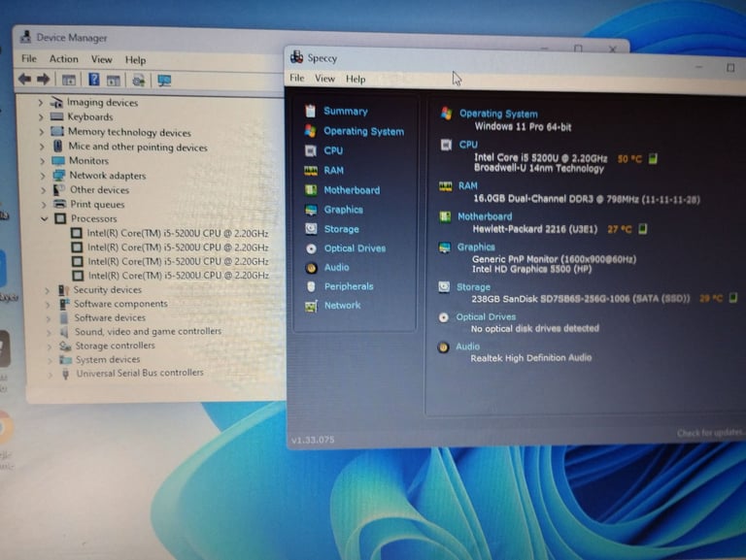The image size is (746, 560).
Task: Click the show/hide console tree toolbar icon
Action: [69, 80]
